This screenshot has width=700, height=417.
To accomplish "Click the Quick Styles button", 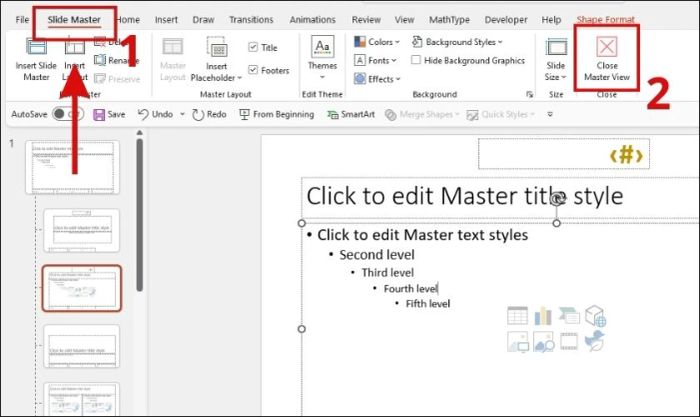I will [500, 115].
